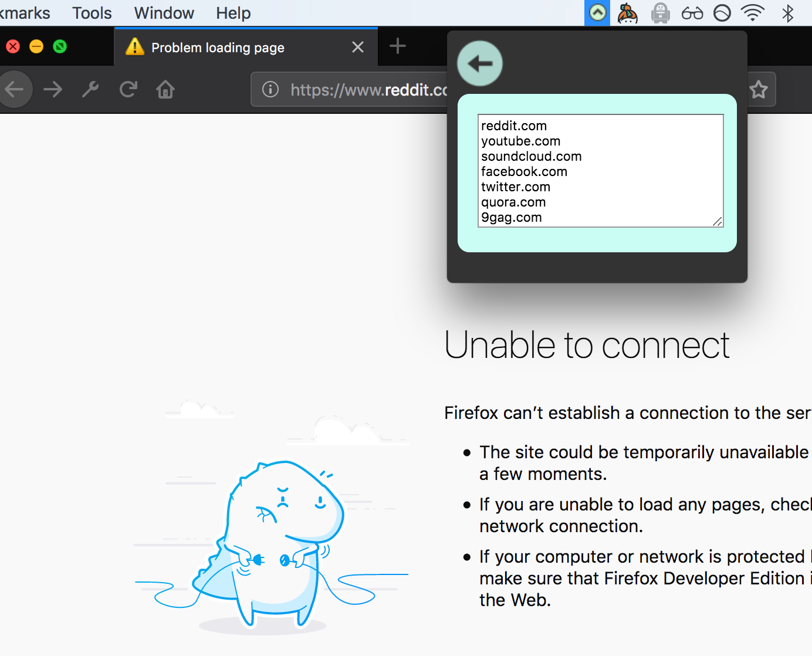
Task: Open the Help menu
Action: (x=234, y=13)
